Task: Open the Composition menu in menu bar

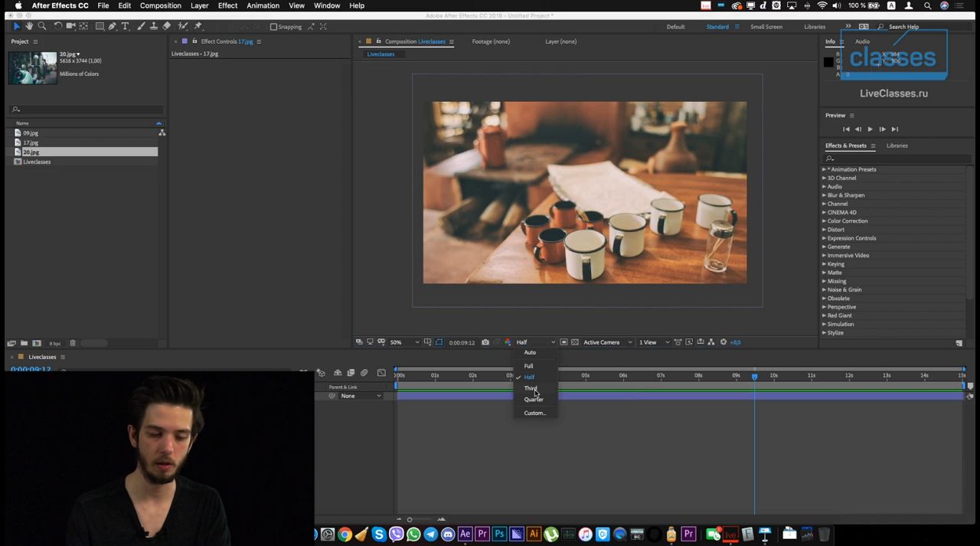Action: pyautogui.click(x=160, y=5)
